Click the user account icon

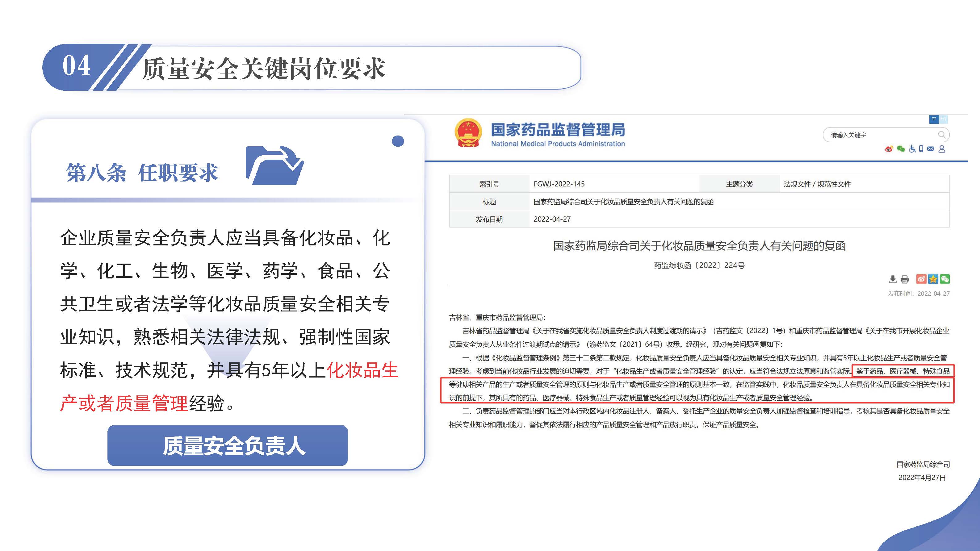click(x=942, y=149)
